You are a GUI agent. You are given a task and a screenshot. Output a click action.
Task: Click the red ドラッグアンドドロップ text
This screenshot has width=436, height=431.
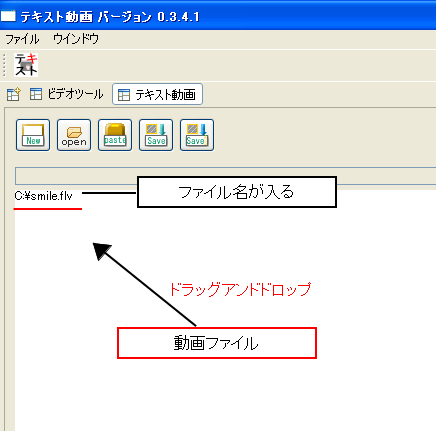point(240,289)
